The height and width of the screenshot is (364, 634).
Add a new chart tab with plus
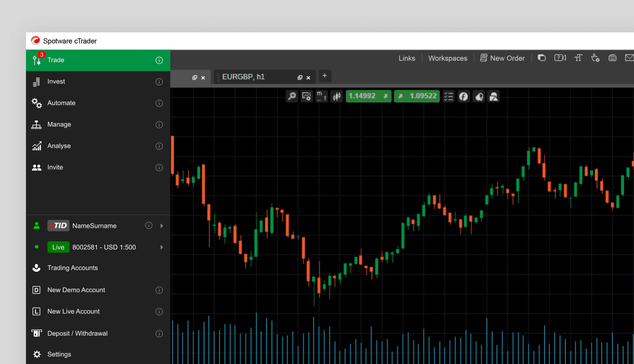pos(325,76)
